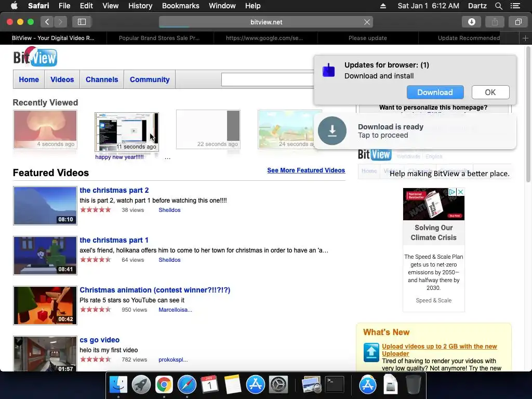Screen dimensions: 532x399
Task: Open the File menu
Action: [64, 6]
